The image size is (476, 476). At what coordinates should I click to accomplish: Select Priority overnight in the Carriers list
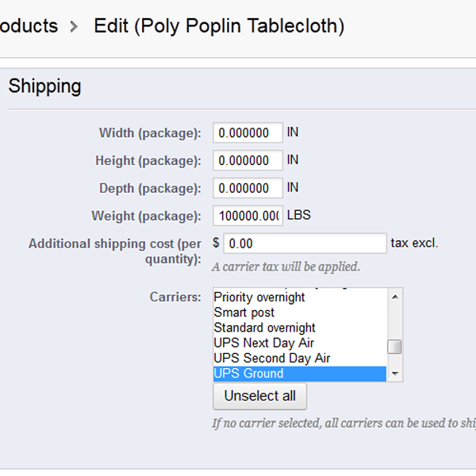tap(259, 297)
